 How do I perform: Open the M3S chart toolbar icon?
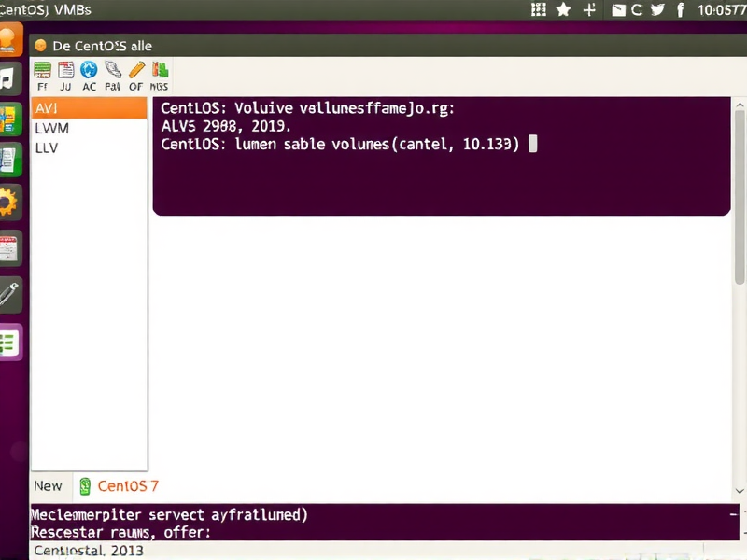coord(159,75)
